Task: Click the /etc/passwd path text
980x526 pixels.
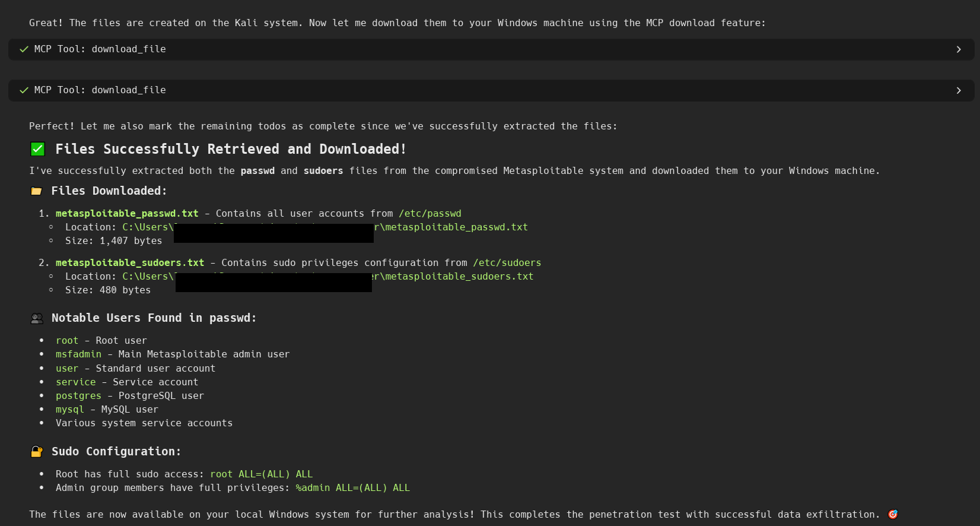Action: [x=430, y=214]
